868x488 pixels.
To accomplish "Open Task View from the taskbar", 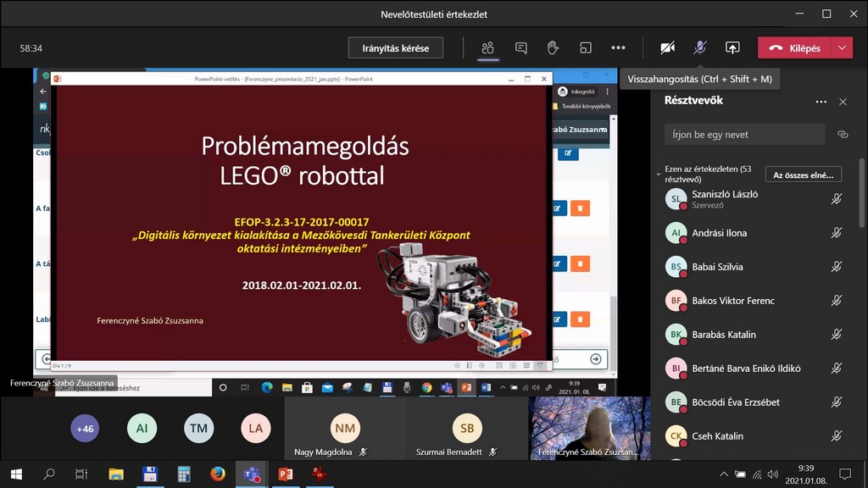I will (81, 474).
